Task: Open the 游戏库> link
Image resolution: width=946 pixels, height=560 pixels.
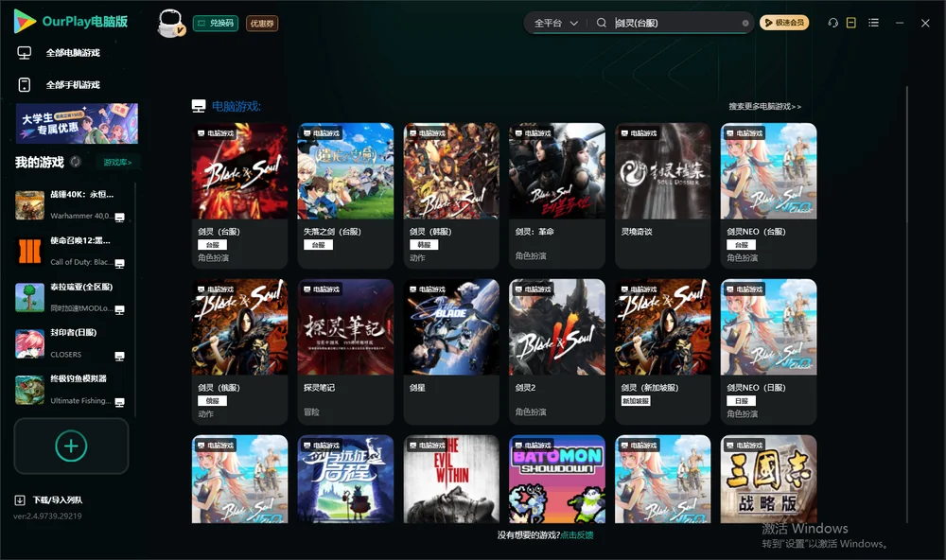Action: click(117, 162)
